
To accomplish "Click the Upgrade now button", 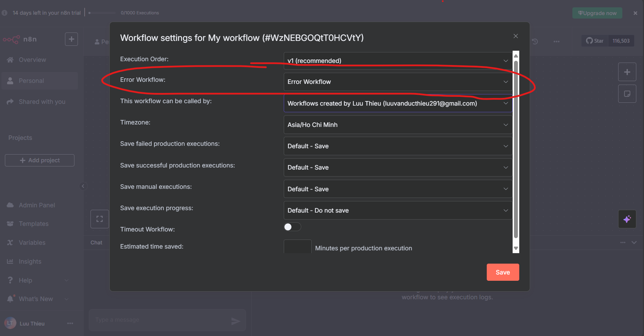I will pos(597,13).
